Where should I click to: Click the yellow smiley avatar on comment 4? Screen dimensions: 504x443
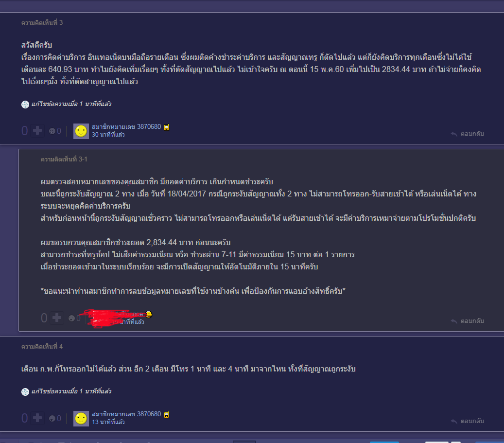point(81,419)
